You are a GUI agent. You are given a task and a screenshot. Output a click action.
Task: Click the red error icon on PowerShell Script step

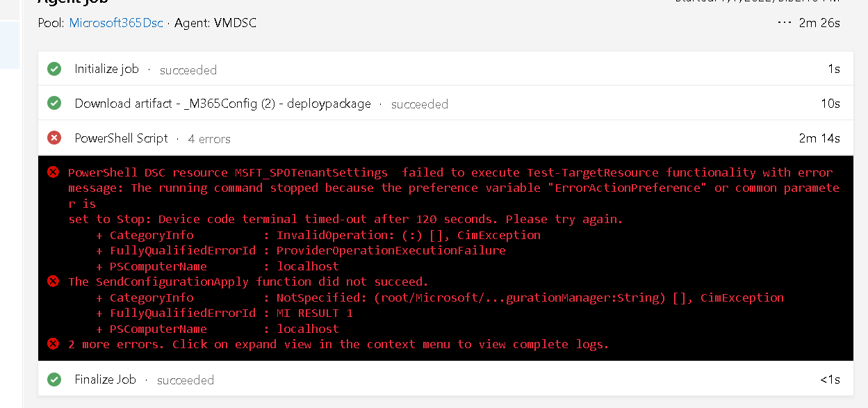(x=54, y=137)
